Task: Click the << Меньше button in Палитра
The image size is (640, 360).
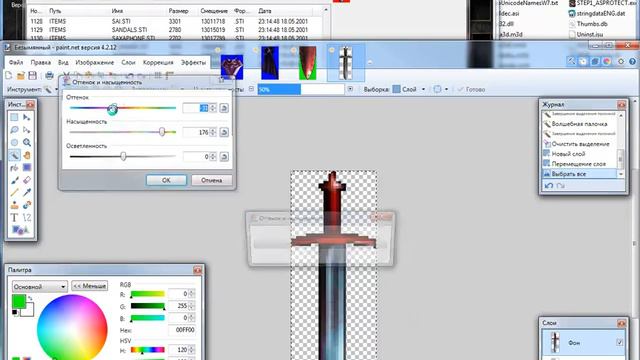Action: 89,286
